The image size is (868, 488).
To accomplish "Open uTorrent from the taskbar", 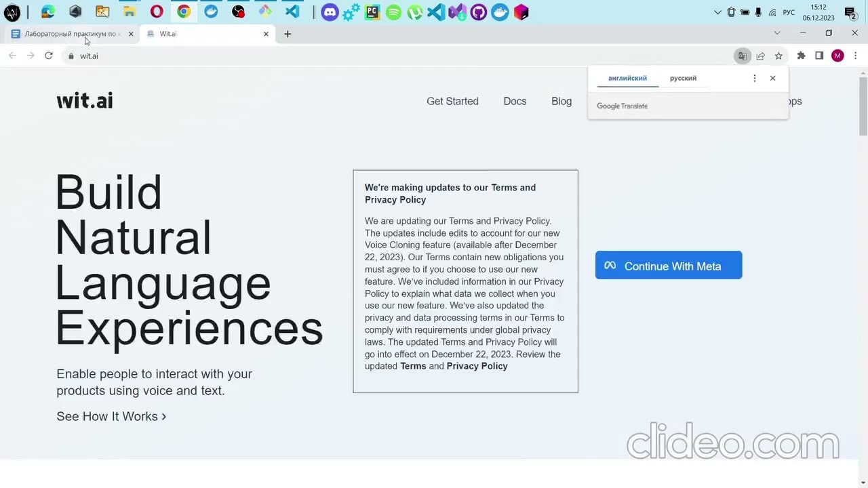I will tap(415, 12).
